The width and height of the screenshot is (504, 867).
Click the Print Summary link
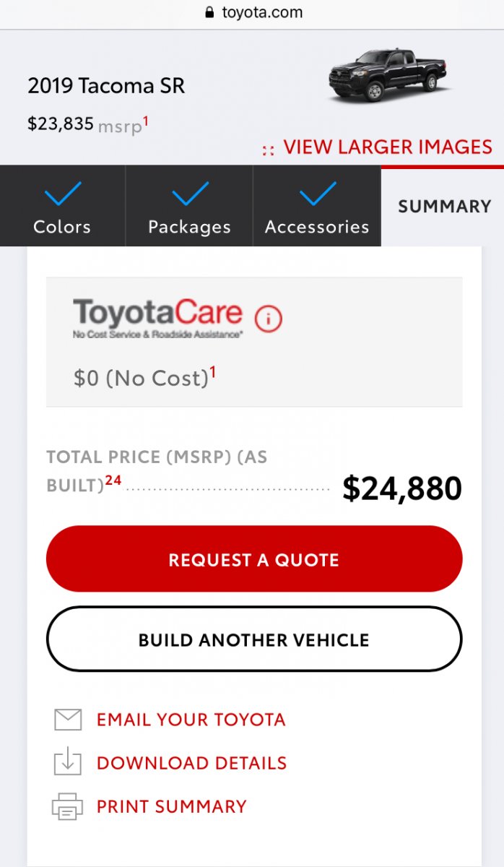[x=172, y=806]
